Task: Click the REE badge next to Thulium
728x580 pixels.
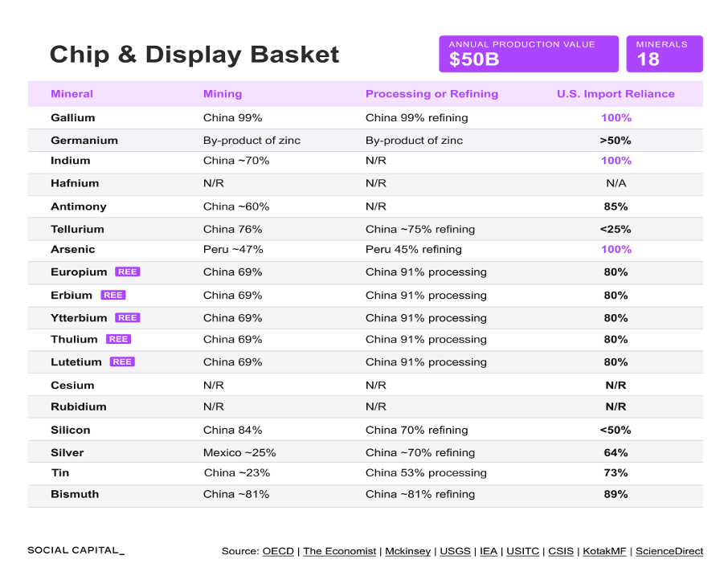Action: [x=118, y=339]
